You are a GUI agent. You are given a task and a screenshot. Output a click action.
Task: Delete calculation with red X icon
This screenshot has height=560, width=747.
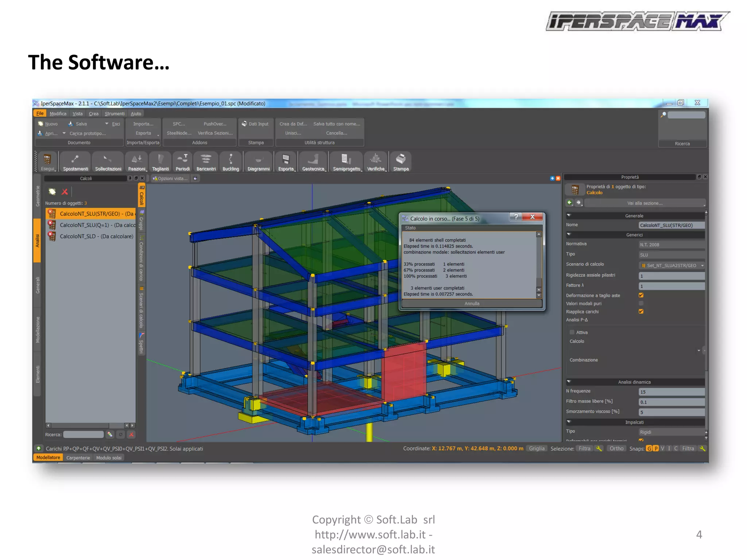(x=65, y=192)
